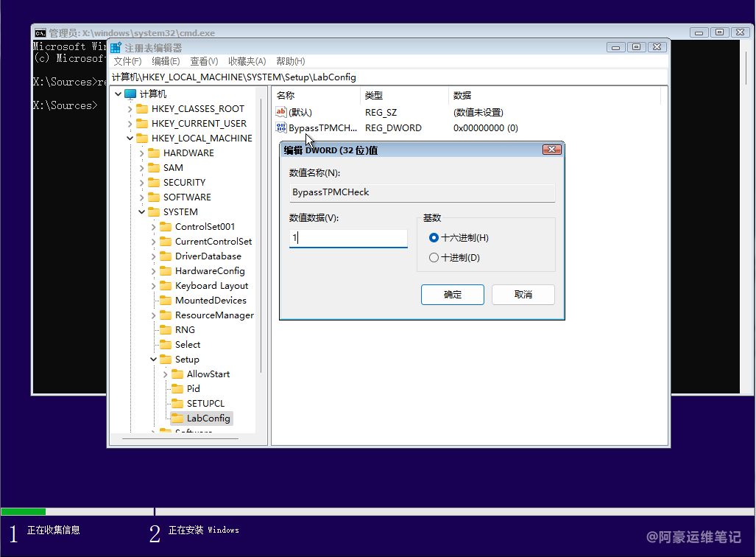Expand the AllowStart key
The image size is (756, 557).
pyautogui.click(x=166, y=374)
